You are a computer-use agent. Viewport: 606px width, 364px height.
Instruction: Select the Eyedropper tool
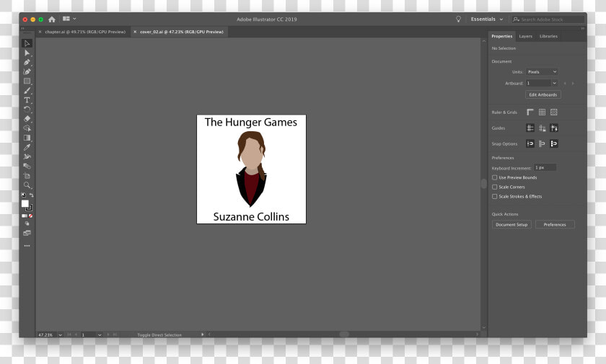point(27,147)
